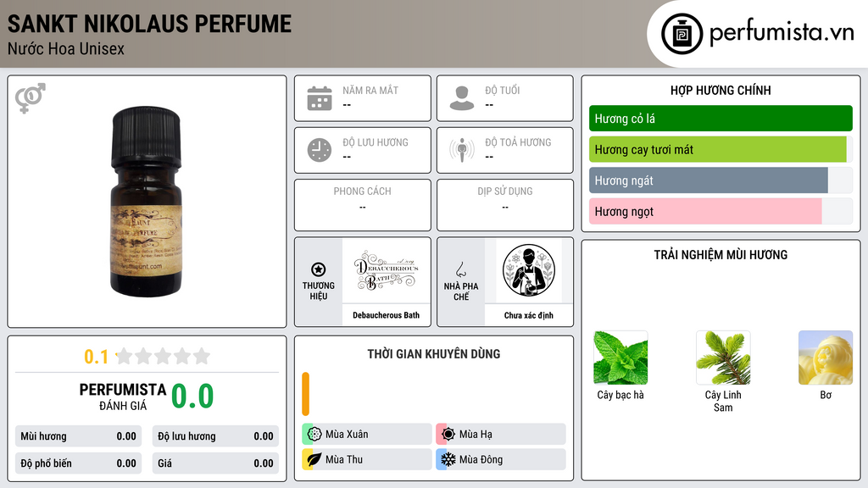Click the Trải nghiệm mùi hương heading

click(721, 255)
